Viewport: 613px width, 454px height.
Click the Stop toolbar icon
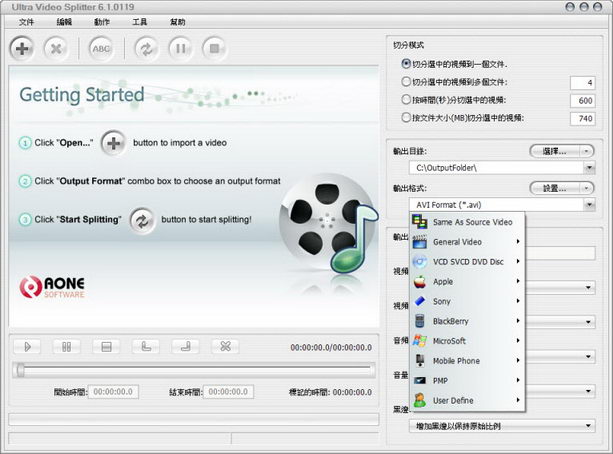tap(212, 47)
